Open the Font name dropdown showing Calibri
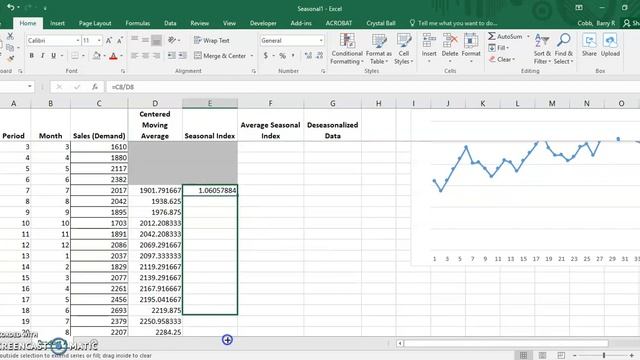 [x=78, y=40]
